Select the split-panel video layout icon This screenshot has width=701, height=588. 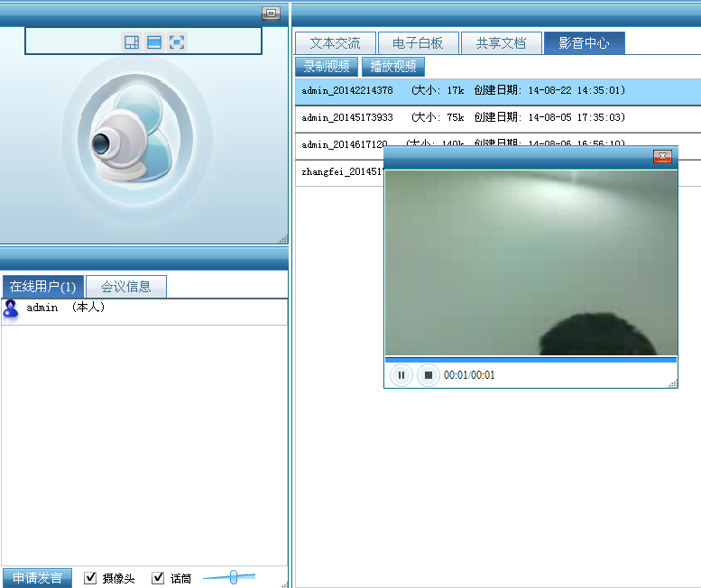click(x=132, y=42)
